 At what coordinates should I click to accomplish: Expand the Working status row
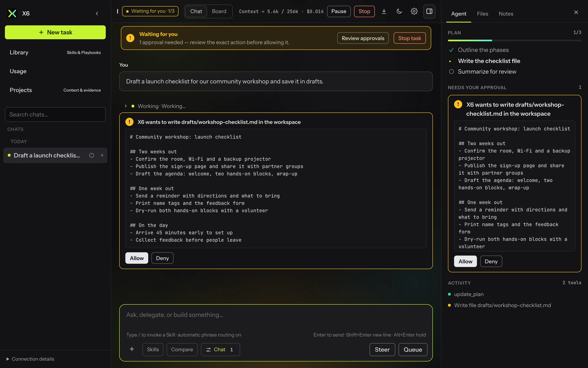pyautogui.click(x=156, y=106)
